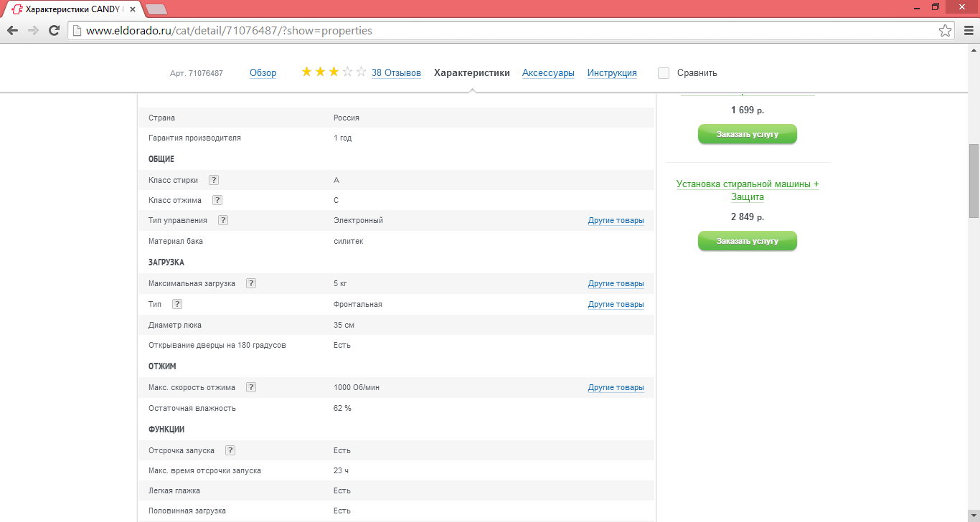The image size is (980, 522).
Task: Open Установка стиральной машины + Защита link
Action: (x=748, y=190)
